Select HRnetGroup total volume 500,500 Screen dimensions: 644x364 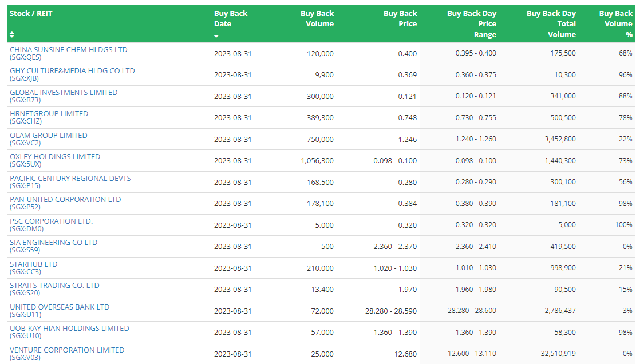(x=563, y=117)
